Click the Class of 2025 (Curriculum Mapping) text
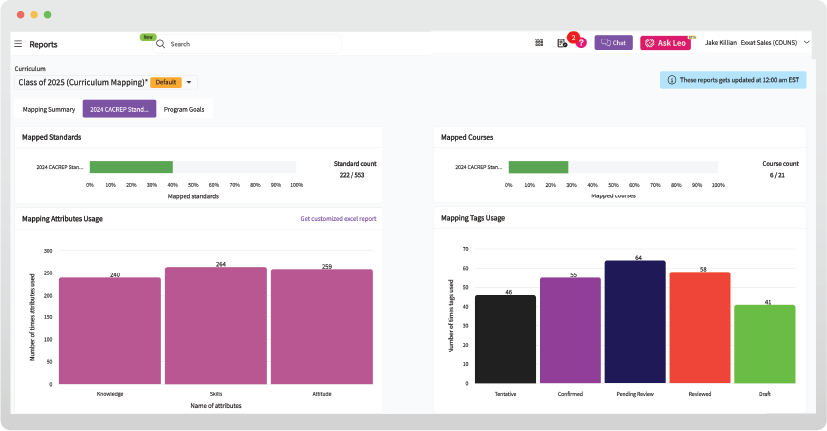The width and height of the screenshot is (827, 431). (x=83, y=82)
